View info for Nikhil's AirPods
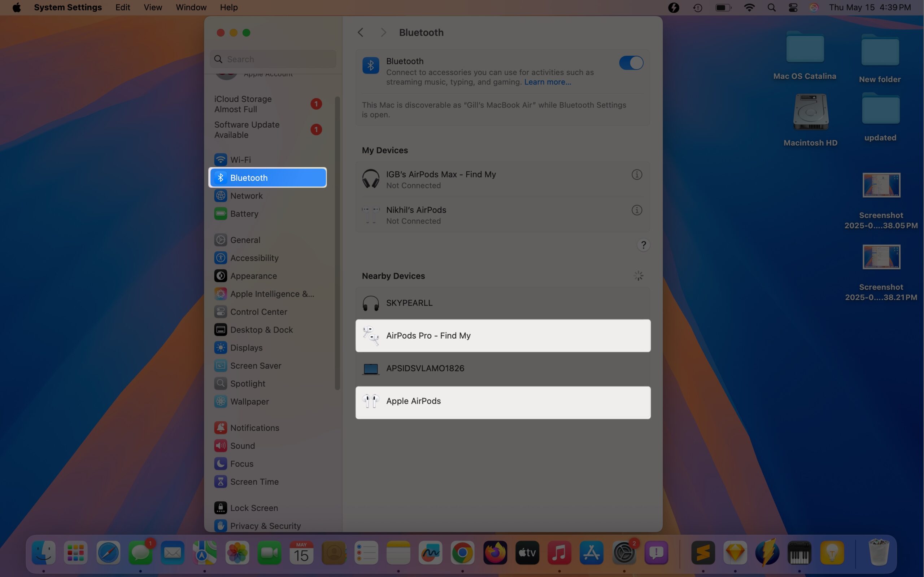924x577 pixels. click(x=636, y=210)
